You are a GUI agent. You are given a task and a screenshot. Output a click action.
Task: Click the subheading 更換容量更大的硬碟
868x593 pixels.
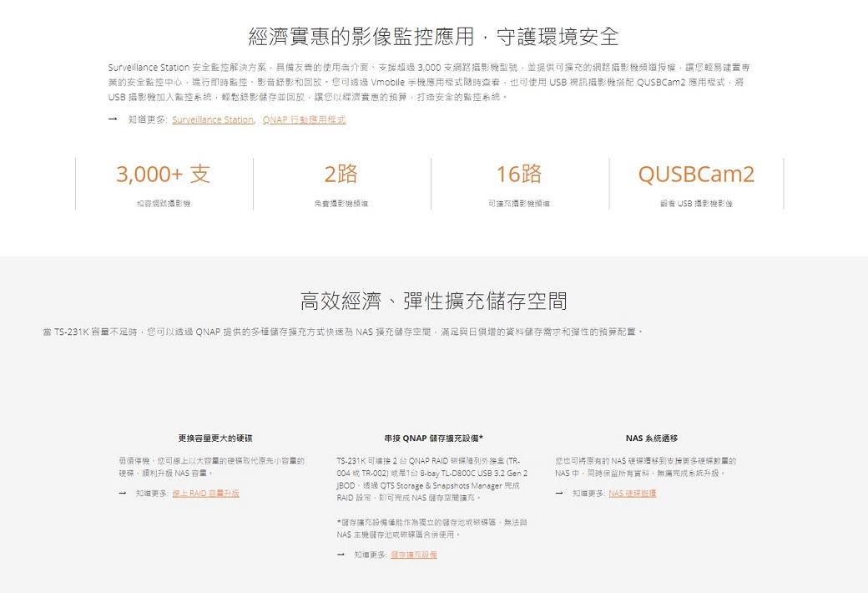click(215, 438)
